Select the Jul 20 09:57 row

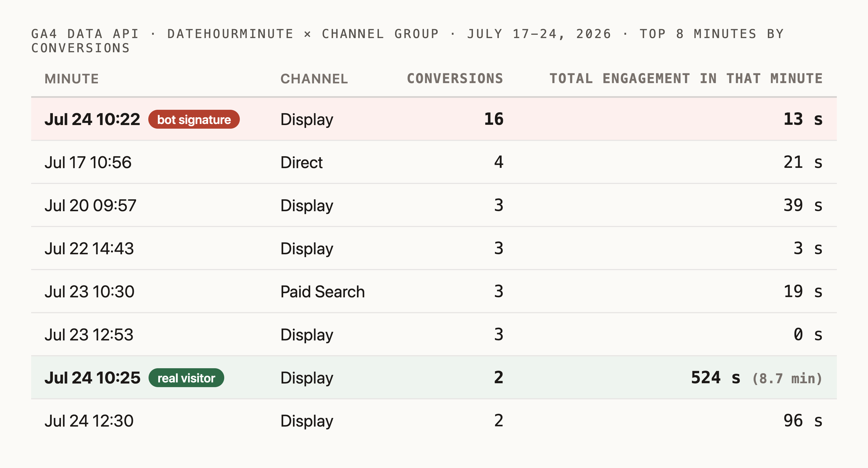click(x=434, y=205)
